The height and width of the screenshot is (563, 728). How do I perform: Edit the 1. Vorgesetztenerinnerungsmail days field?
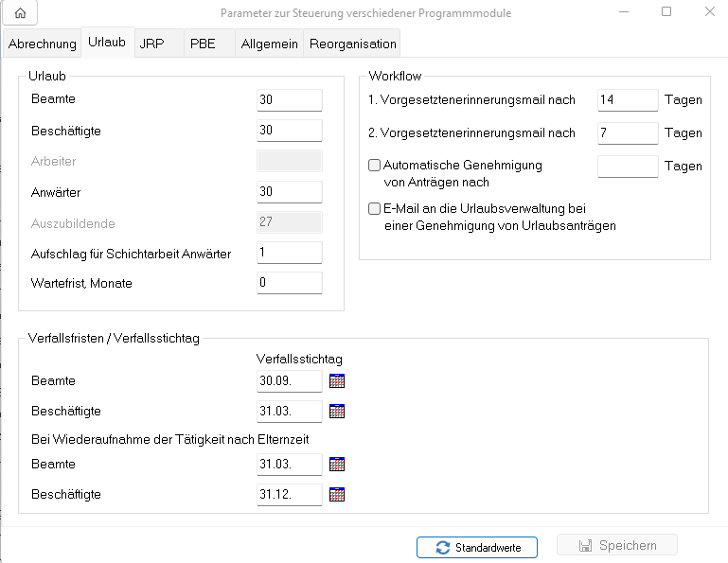click(x=628, y=99)
